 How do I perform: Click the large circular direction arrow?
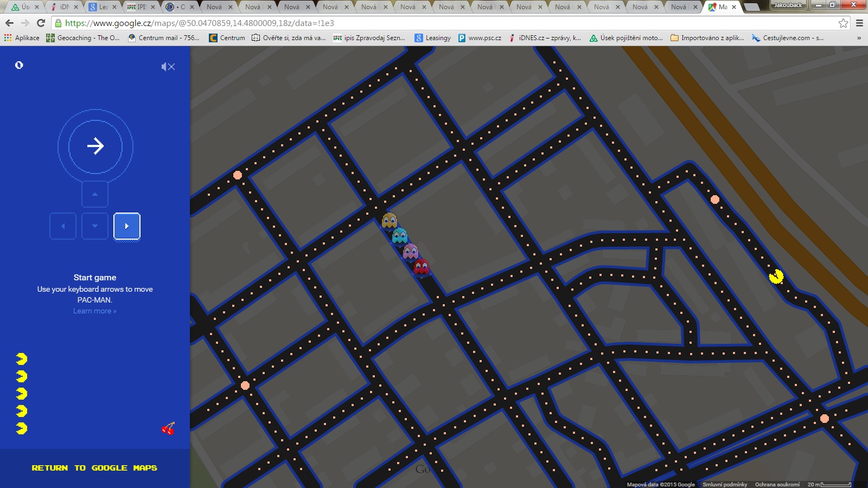(x=95, y=146)
